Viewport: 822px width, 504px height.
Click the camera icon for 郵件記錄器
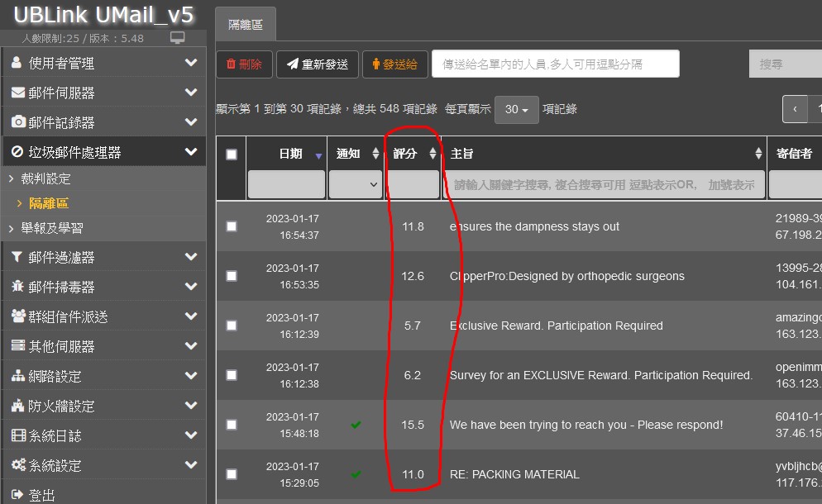coord(17,122)
